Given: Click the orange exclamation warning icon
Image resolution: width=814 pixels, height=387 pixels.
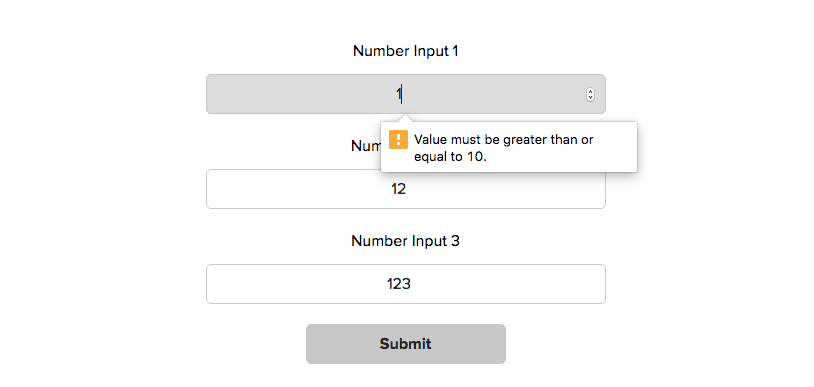Looking at the screenshot, I should [398, 139].
